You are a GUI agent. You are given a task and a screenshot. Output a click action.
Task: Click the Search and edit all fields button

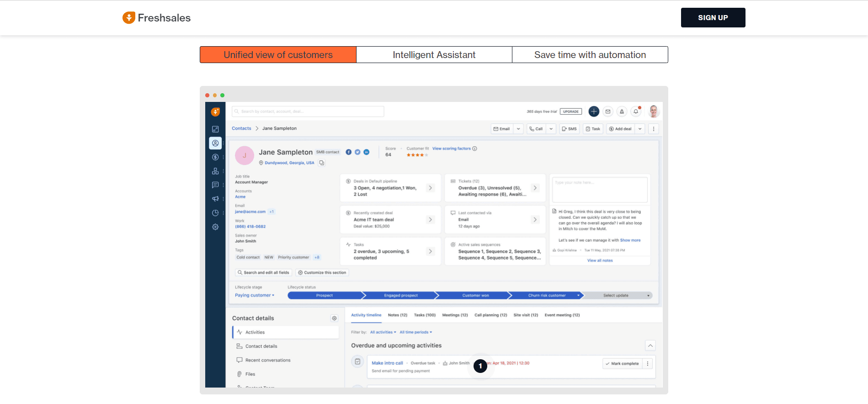coord(263,273)
